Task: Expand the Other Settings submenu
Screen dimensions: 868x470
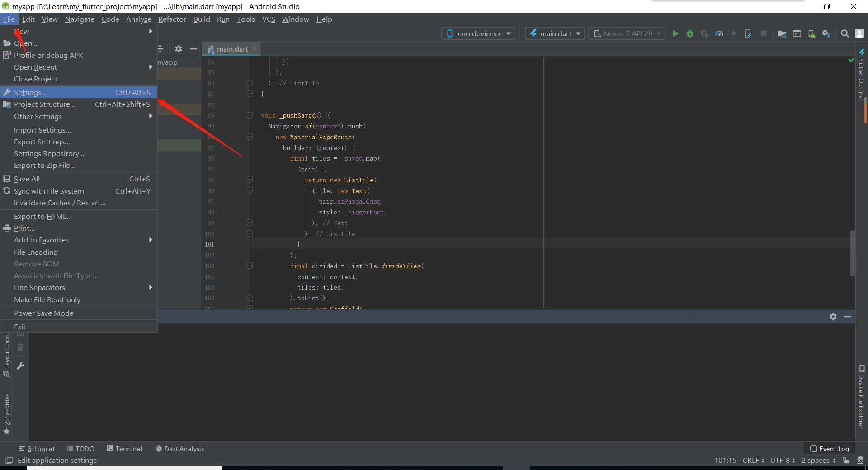Action: [x=79, y=116]
